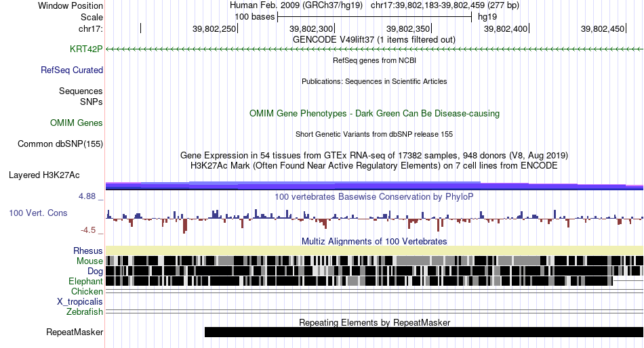644x348 pixels.
Task: Click the 100 bases scale bar
Action: [375, 17]
